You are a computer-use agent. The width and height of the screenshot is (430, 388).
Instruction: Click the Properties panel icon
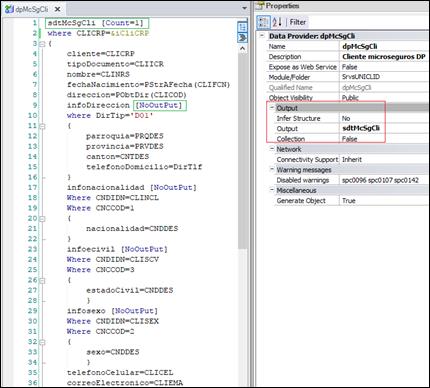(260, 6)
